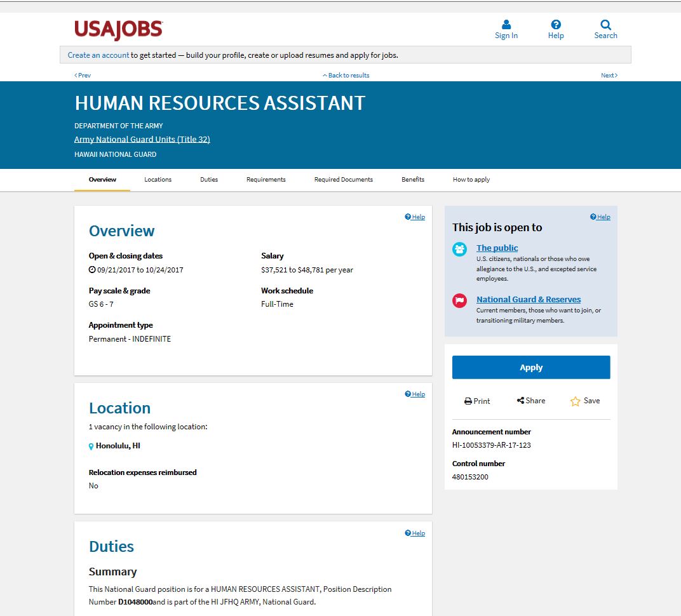This screenshot has height=616, width=681.
Task: Follow the 'Create an account' link
Action: click(98, 55)
